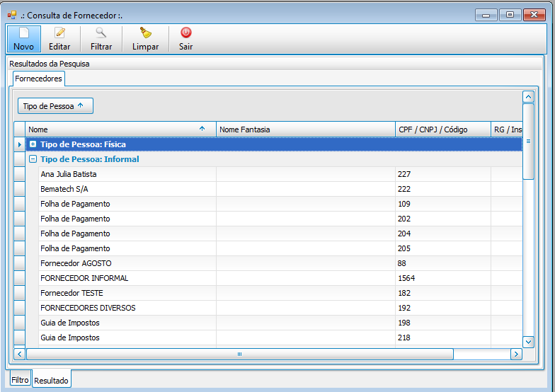Click the horizontal scrollbar right arrow
555x392 pixels.
[x=516, y=354]
